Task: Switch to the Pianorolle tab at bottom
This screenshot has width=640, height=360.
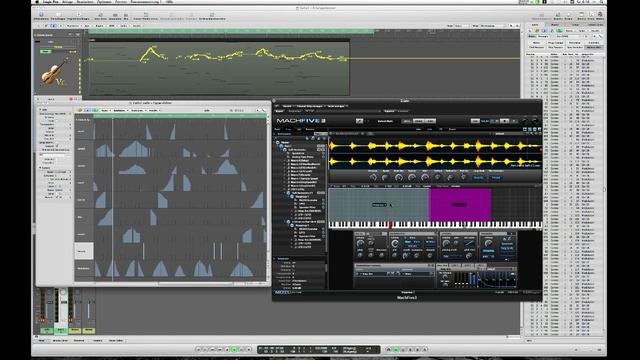Action: (x=79, y=340)
